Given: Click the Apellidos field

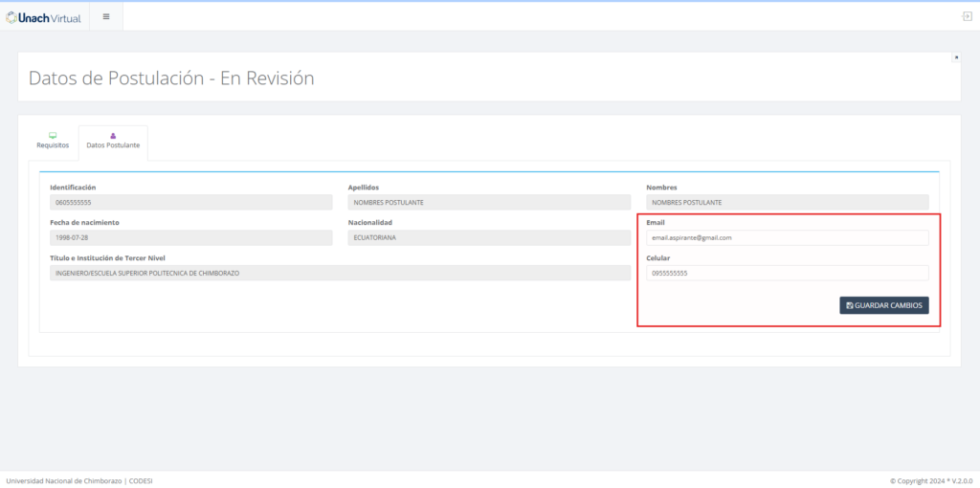Looking at the screenshot, I should (488, 203).
